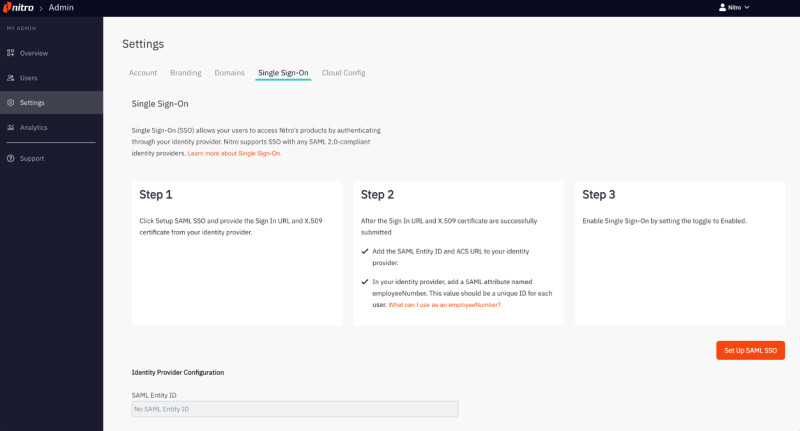
Task: Open the Cloud Config tab
Action: 343,73
